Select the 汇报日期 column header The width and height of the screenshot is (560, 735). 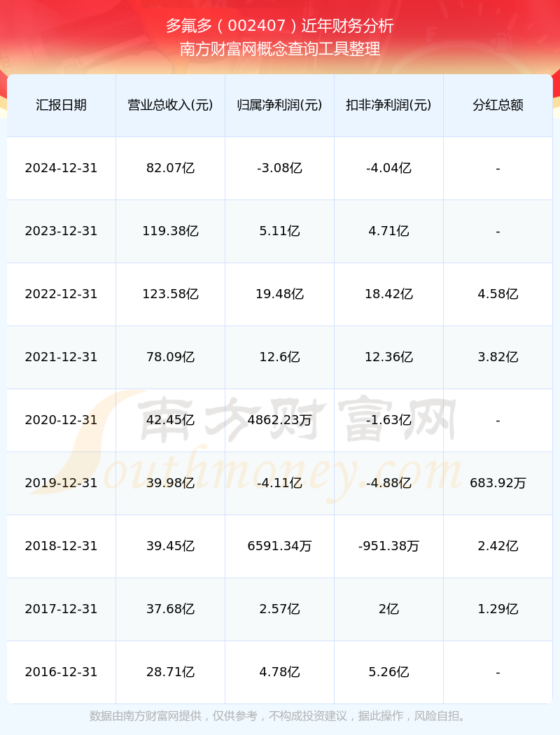(62, 105)
